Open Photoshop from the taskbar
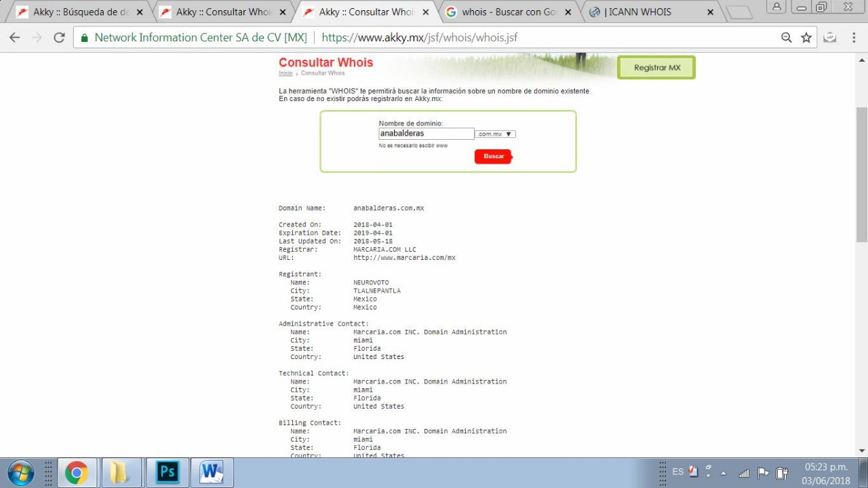 167,472
